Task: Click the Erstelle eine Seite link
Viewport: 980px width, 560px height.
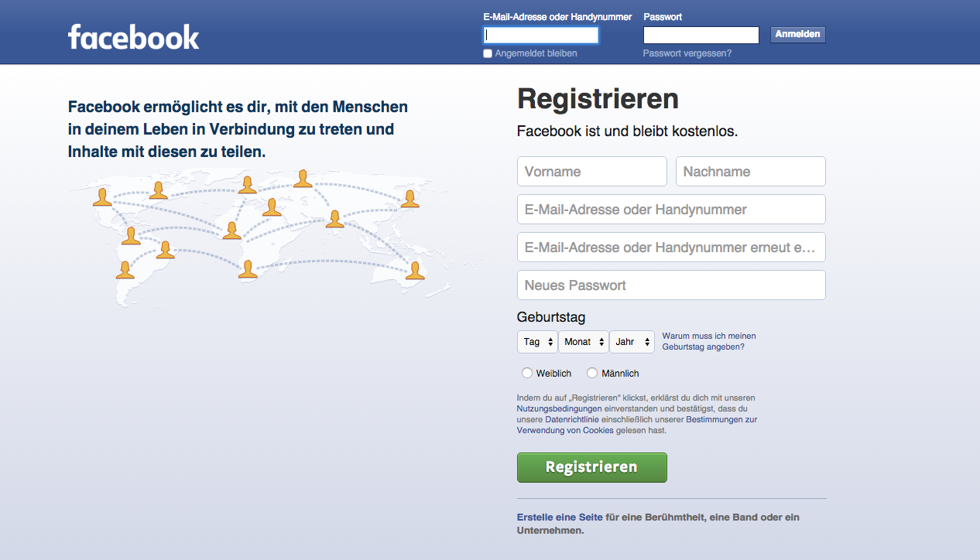Action: pos(560,517)
